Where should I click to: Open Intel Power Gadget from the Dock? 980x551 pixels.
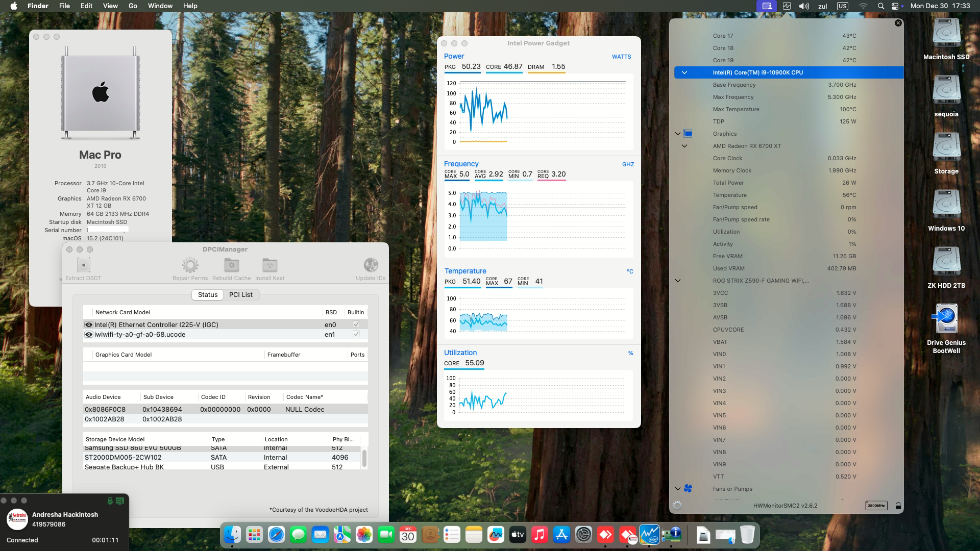(x=650, y=535)
